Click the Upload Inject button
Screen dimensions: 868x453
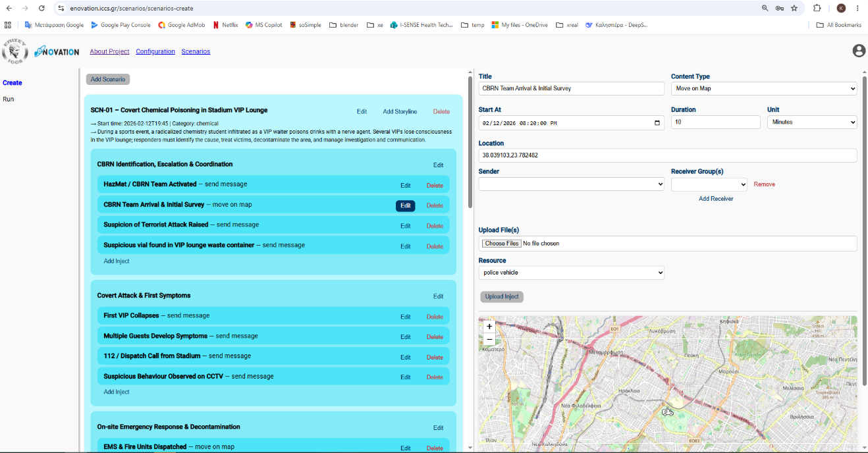click(x=502, y=297)
